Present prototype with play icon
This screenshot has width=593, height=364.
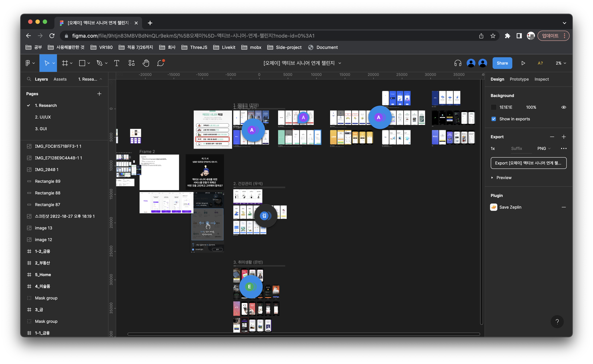click(x=523, y=63)
